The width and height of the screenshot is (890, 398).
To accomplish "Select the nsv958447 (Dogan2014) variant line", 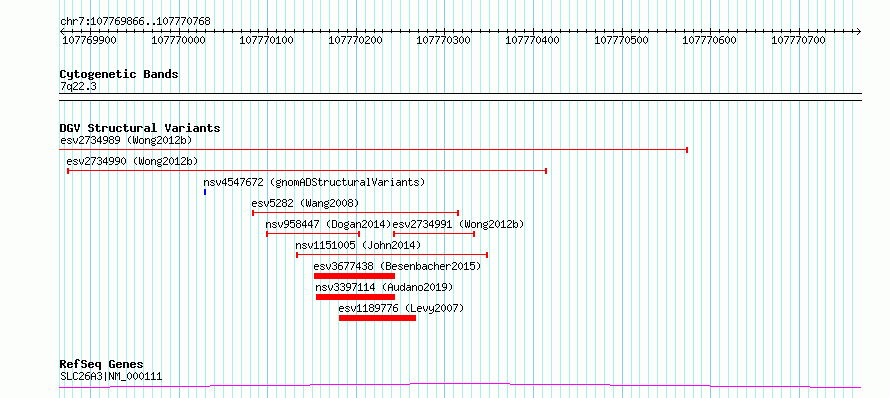I will [x=313, y=234].
